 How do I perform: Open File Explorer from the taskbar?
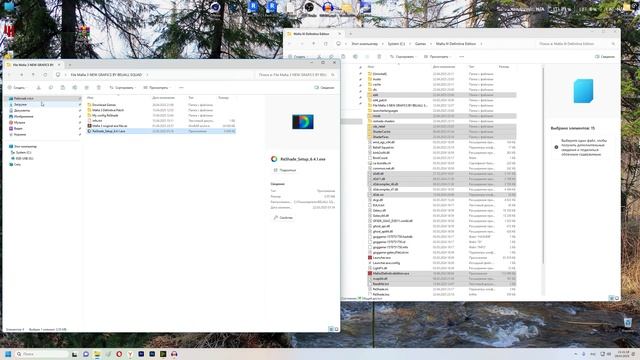pos(97,354)
